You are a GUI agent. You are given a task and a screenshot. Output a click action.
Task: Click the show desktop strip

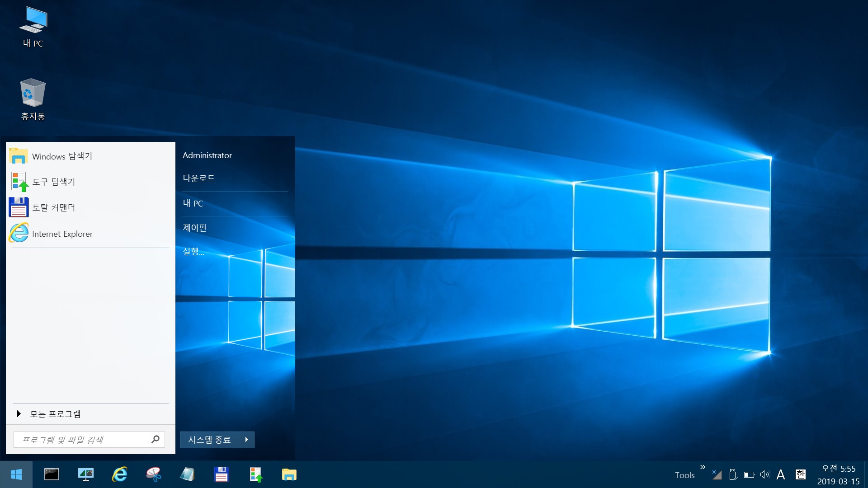[x=866, y=474]
